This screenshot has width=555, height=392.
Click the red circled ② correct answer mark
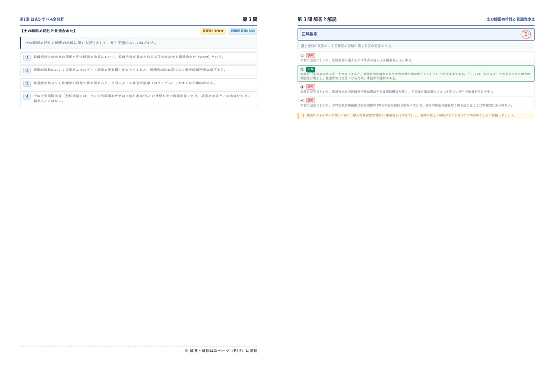[526, 34]
